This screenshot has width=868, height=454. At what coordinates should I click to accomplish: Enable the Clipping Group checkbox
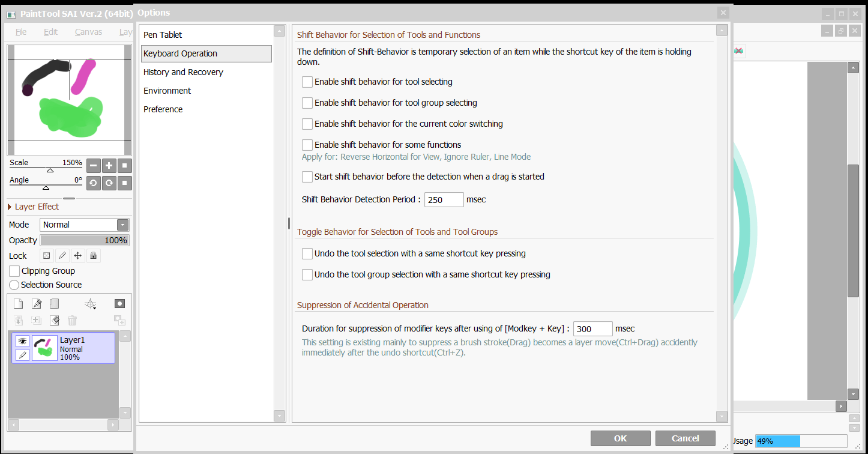click(x=14, y=271)
